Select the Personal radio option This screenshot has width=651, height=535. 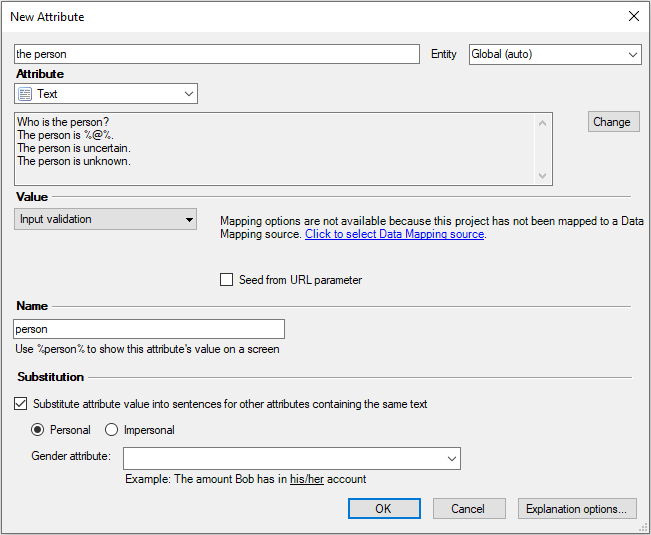coord(39,430)
